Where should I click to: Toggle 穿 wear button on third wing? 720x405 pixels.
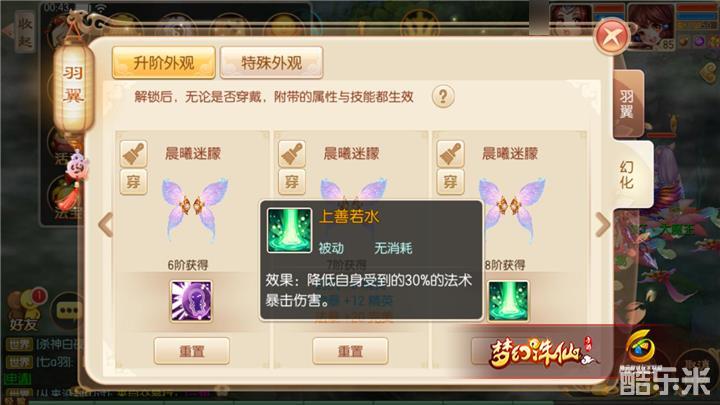tap(450, 182)
